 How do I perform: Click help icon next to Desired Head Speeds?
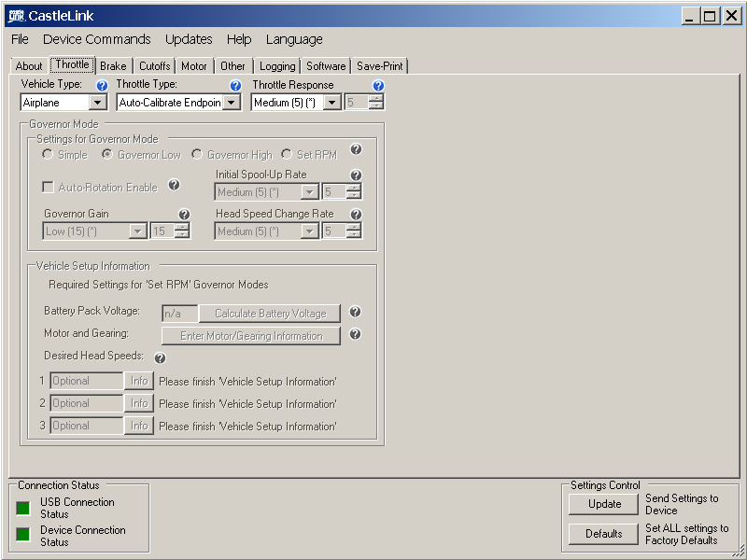(160, 357)
